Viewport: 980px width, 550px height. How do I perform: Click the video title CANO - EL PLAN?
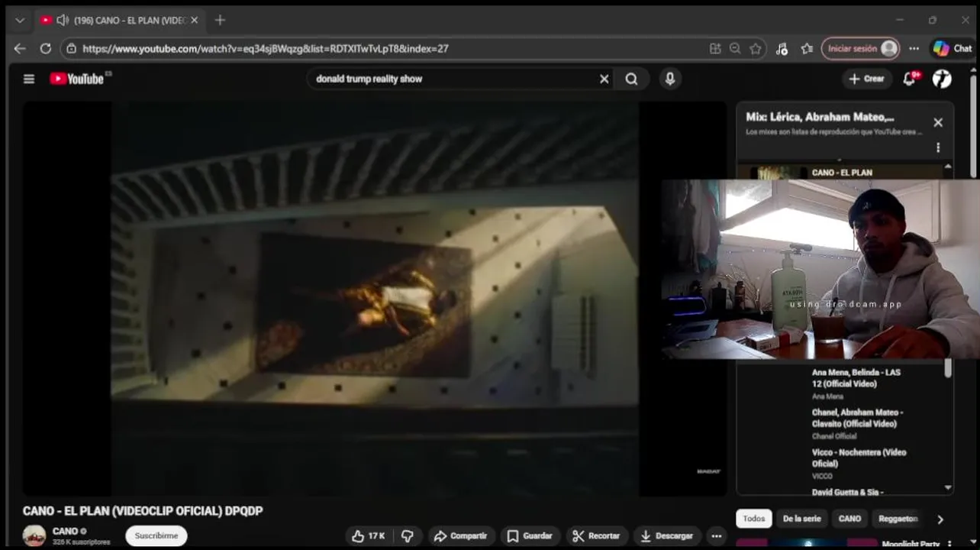pyautogui.click(x=143, y=511)
